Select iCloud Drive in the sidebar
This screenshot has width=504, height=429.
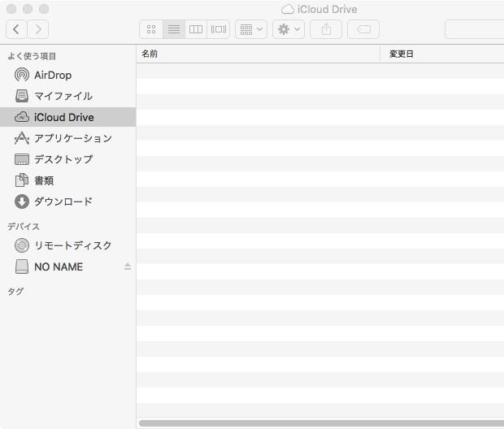coord(63,117)
